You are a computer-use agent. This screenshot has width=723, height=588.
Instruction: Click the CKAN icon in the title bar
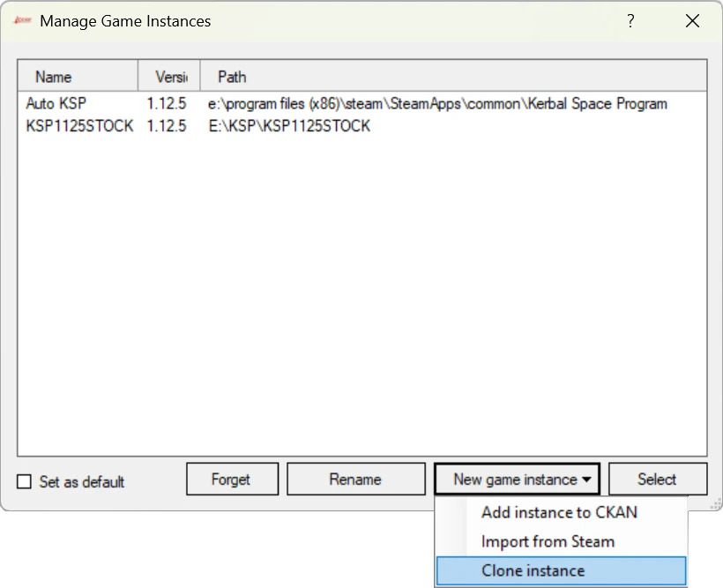point(22,20)
